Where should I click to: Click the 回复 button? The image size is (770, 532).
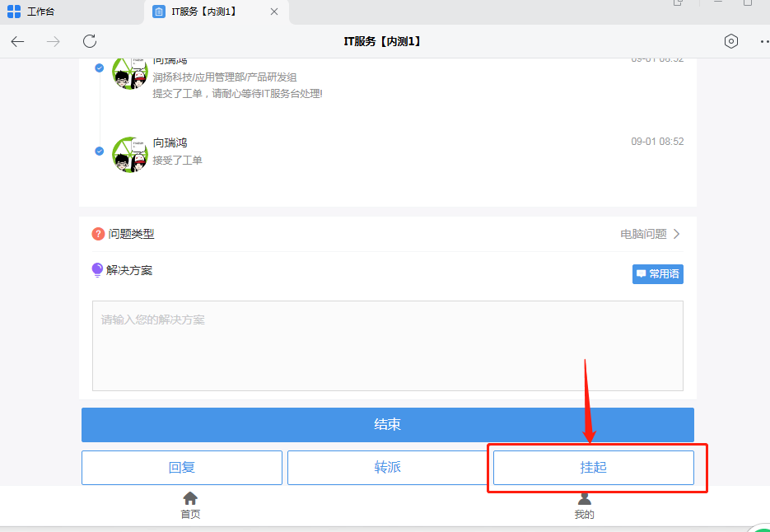coord(181,468)
